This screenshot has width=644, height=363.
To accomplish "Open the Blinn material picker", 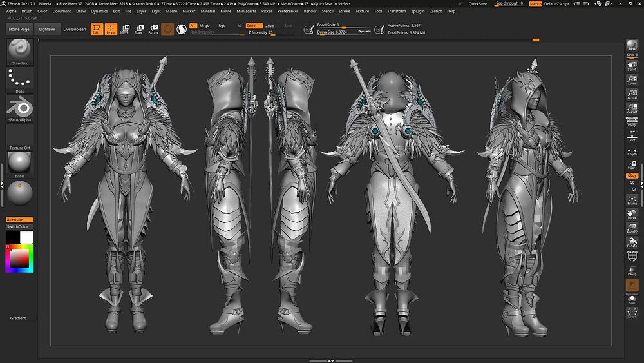I will 20,165.
